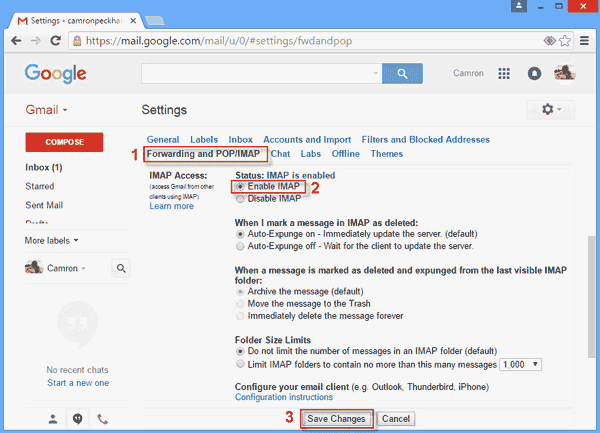Select Immediately delete the message forever
The width and height of the screenshot is (600, 433).
240,316
